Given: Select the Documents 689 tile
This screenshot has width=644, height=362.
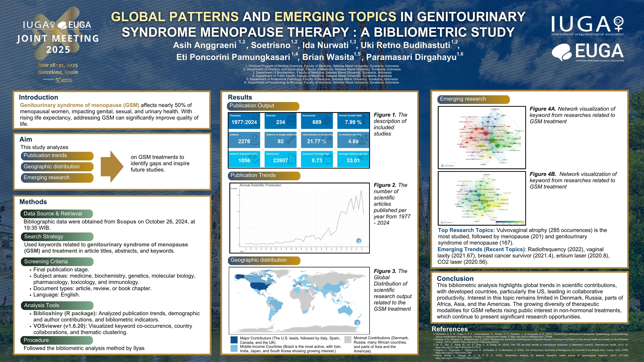Looking at the screenshot, I should point(317,121).
